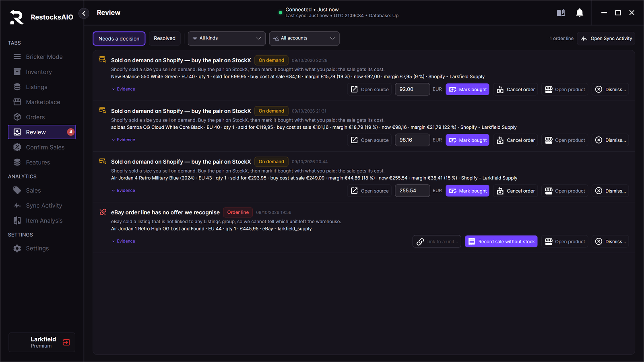Click the notification bell icon

pyautogui.click(x=580, y=13)
